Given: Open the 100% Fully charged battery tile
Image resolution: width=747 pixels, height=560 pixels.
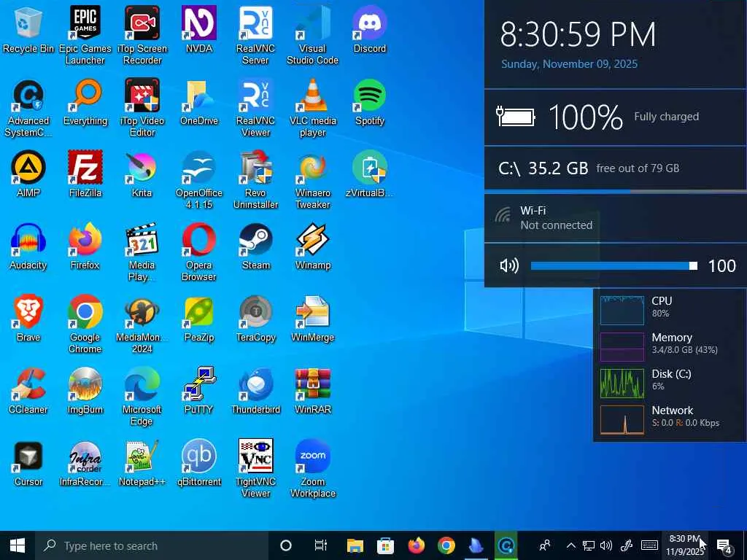Looking at the screenshot, I should click(615, 117).
